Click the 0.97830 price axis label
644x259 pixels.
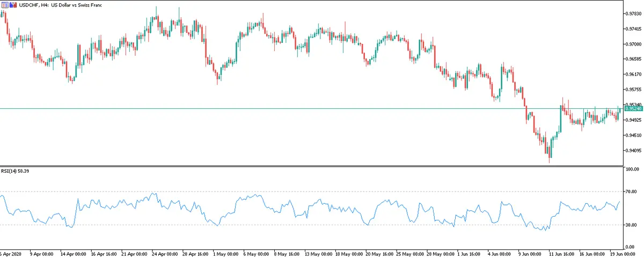tap(633, 14)
